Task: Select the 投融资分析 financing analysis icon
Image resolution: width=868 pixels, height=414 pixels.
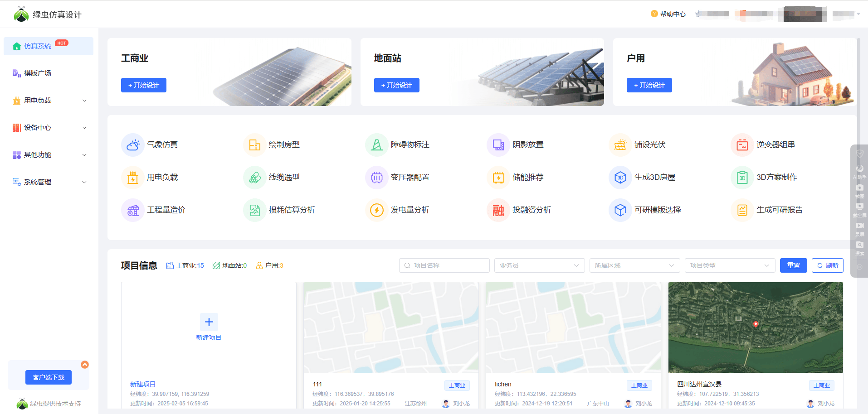Action: 498,210
